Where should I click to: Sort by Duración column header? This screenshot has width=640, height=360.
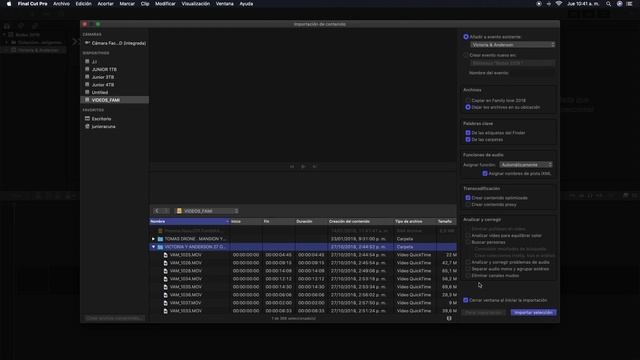coord(311,221)
